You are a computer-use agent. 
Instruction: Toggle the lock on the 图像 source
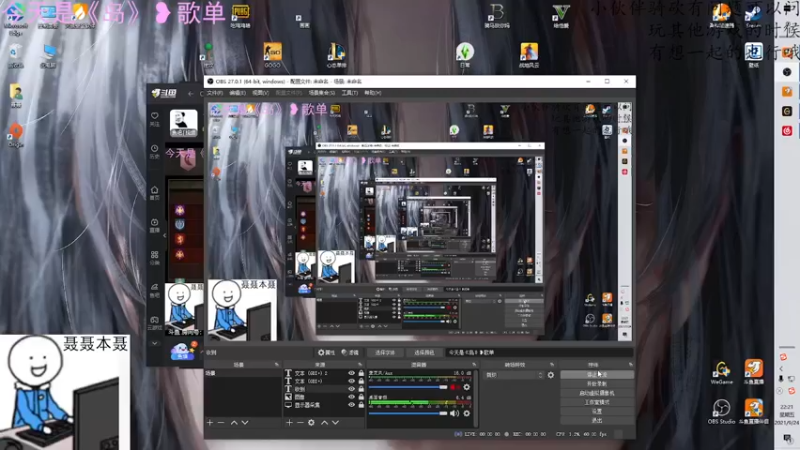(x=361, y=397)
